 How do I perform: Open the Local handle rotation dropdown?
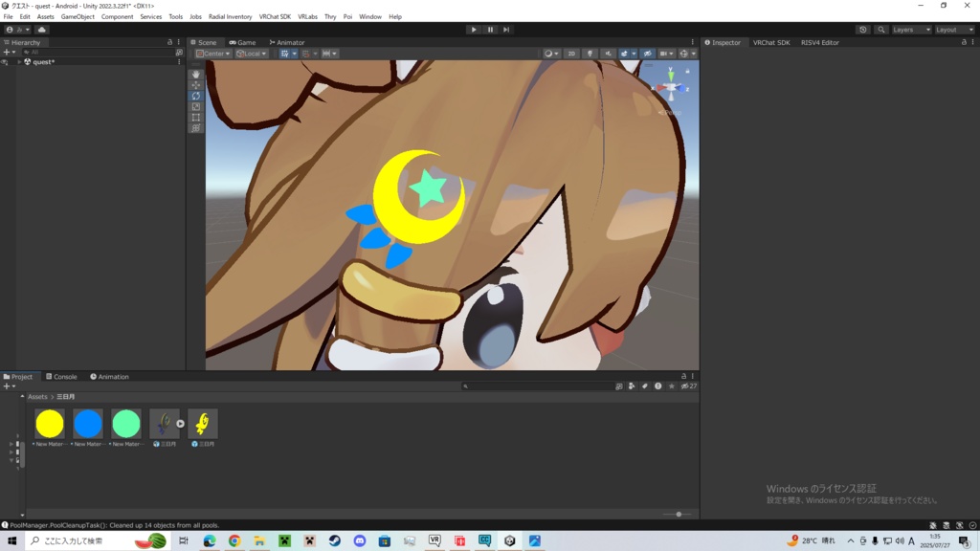(x=252, y=54)
